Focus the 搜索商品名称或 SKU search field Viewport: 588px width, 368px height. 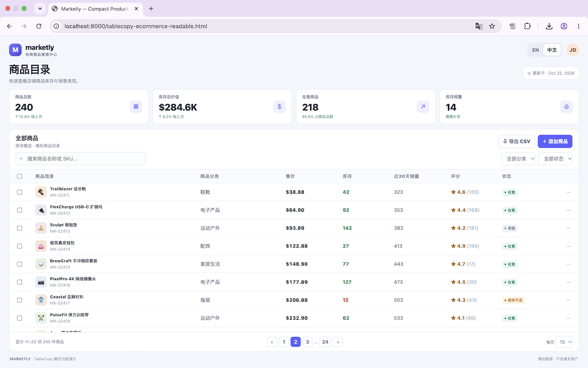[81, 159]
